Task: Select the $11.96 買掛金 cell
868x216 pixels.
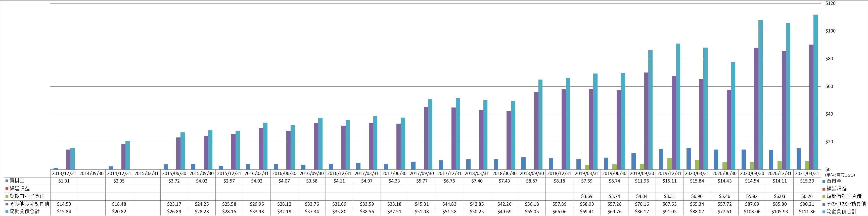Action: tap(642, 181)
